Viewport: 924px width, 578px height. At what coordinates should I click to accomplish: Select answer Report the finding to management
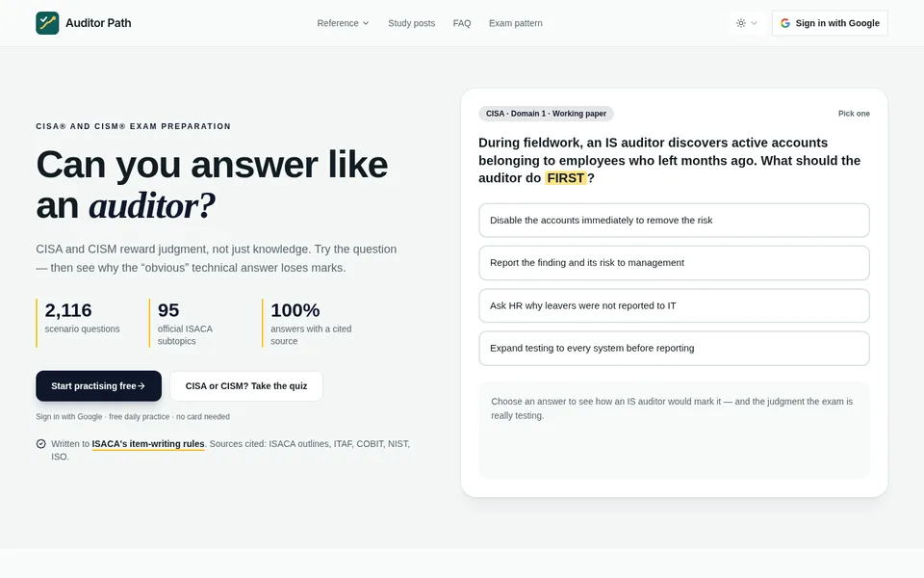pos(674,262)
